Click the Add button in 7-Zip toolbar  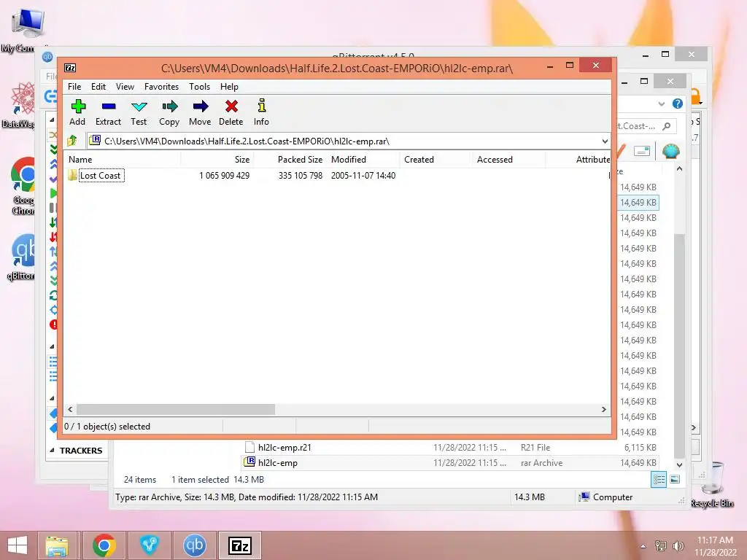tap(77, 112)
